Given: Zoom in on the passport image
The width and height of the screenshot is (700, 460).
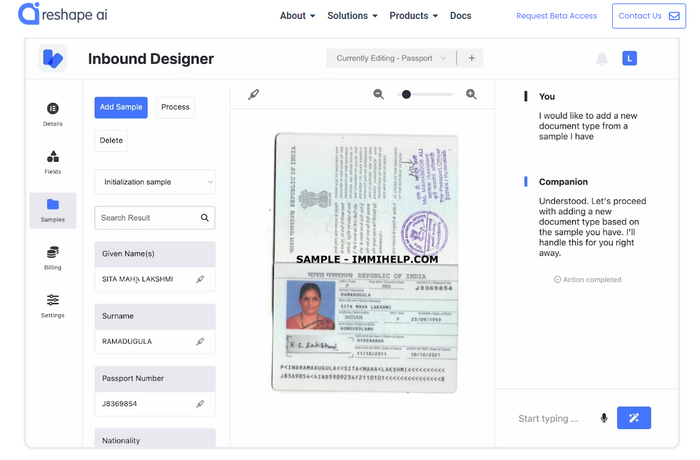Looking at the screenshot, I should pos(471,94).
